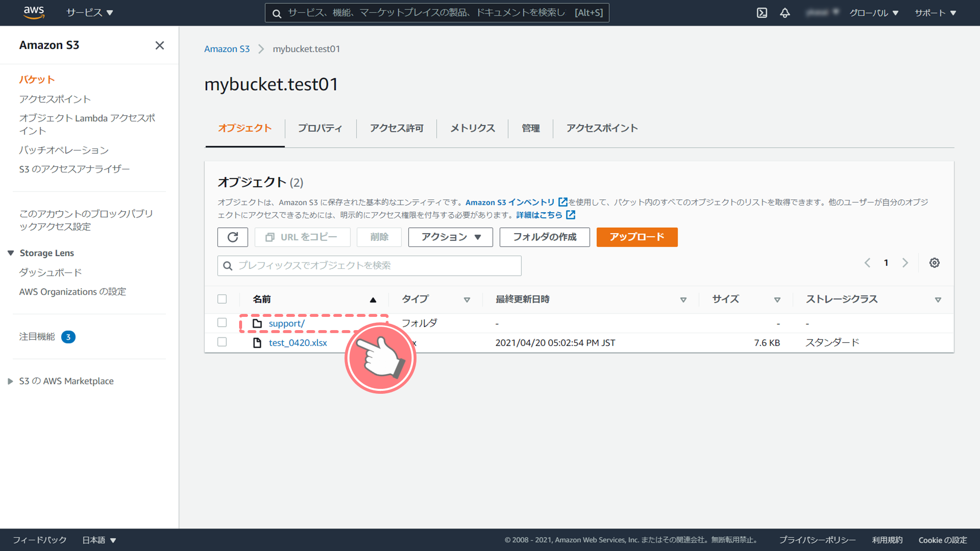Sort by タイプ column arrow
This screenshot has width=980, height=551.
[x=467, y=300]
